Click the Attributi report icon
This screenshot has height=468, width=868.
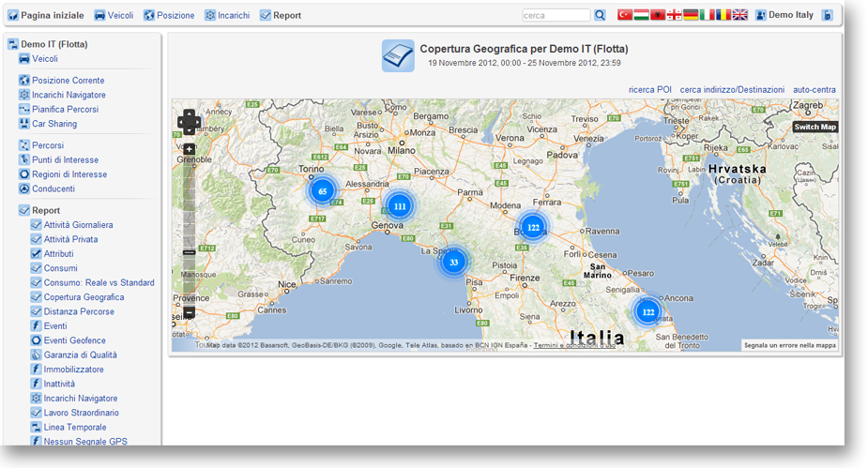point(36,253)
